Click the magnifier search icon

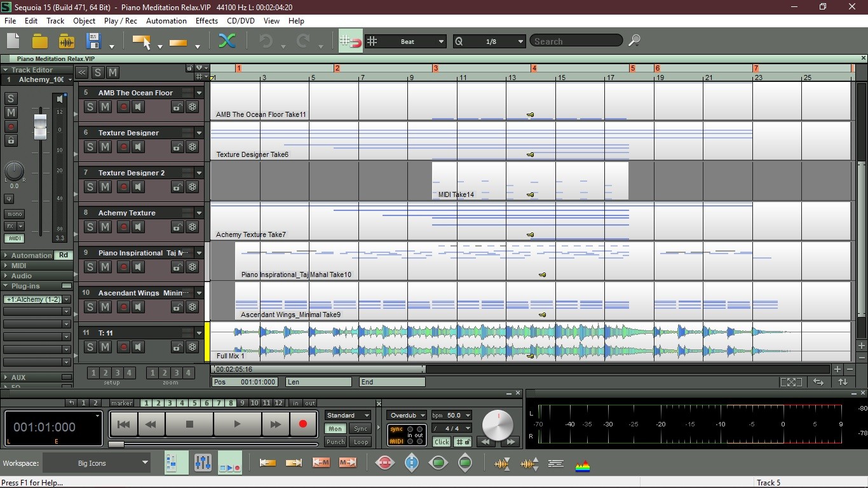click(634, 41)
